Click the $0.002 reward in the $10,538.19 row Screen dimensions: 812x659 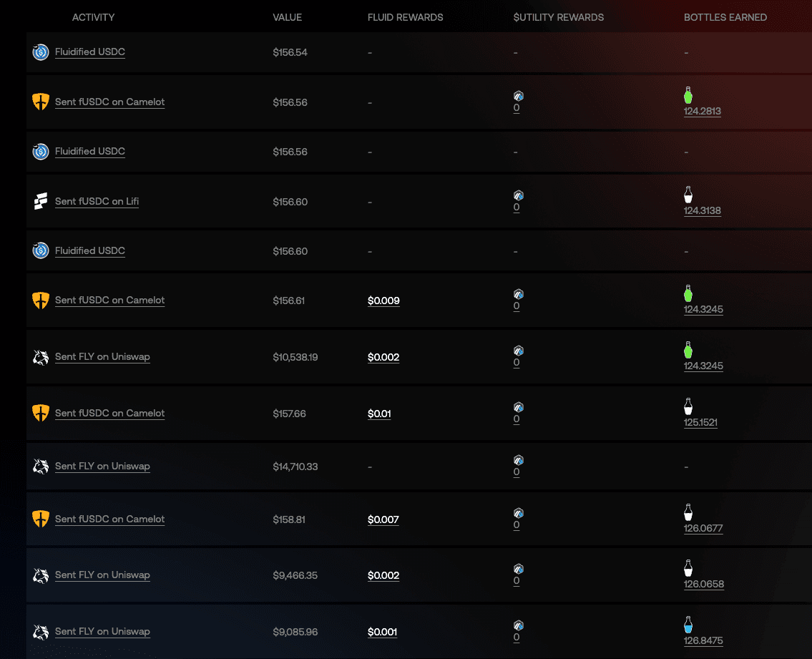pyautogui.click(x=383, y=357)
